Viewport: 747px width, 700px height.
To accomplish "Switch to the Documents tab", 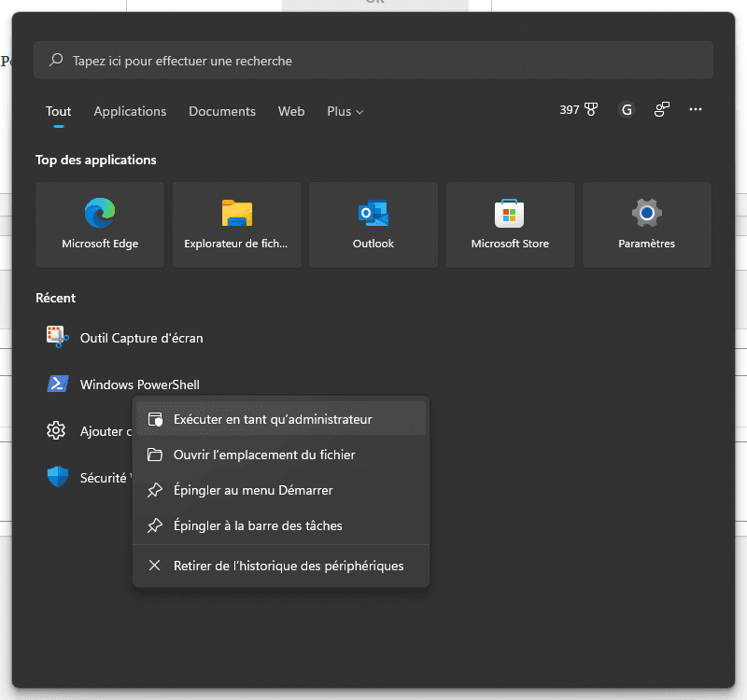I will coord(222,111).
